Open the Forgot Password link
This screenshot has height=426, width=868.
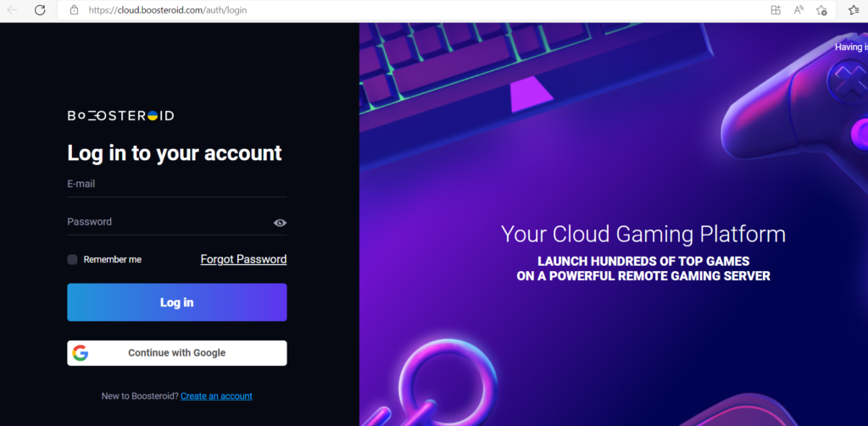click(243, 259)
